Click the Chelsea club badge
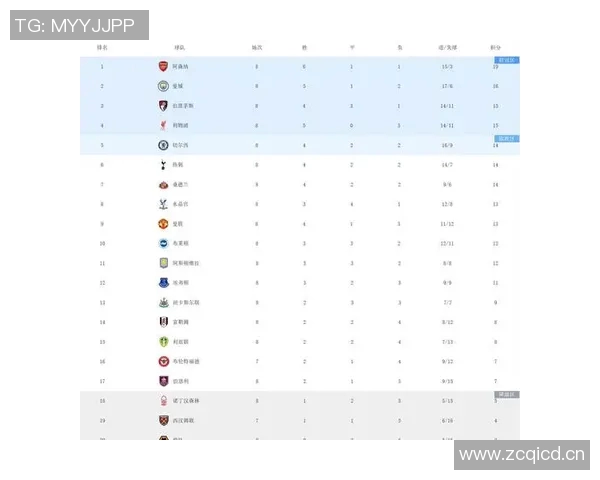 (x=163, y=145)
